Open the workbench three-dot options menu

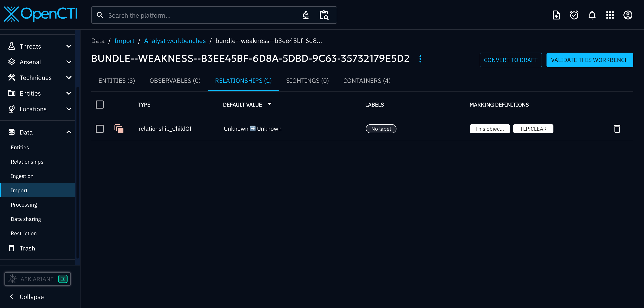(x=420, y=59)
